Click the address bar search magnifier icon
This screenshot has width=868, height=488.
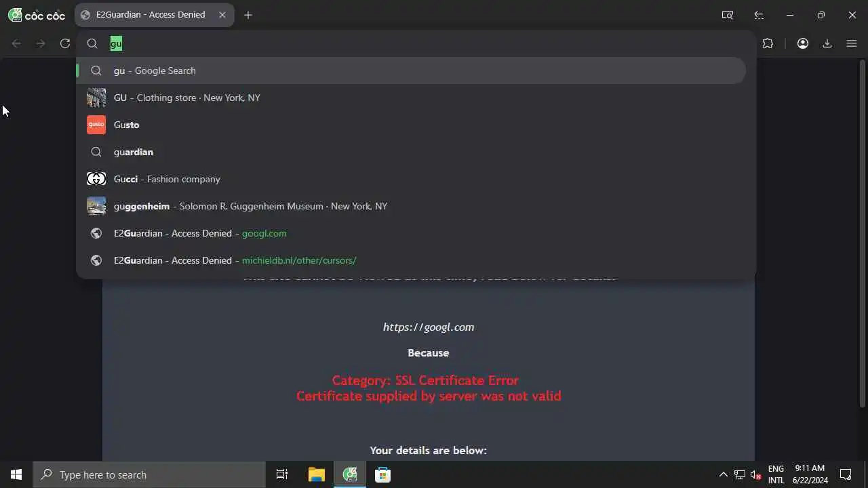92,43
